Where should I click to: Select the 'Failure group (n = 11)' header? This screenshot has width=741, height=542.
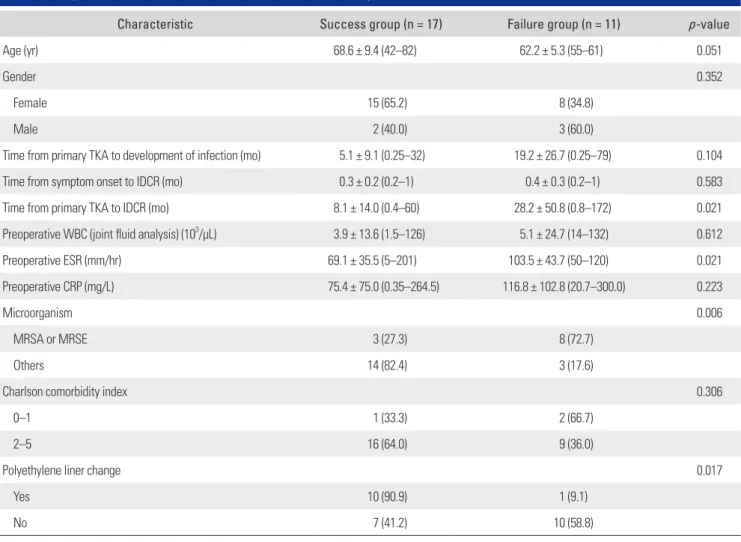point(564,24)
